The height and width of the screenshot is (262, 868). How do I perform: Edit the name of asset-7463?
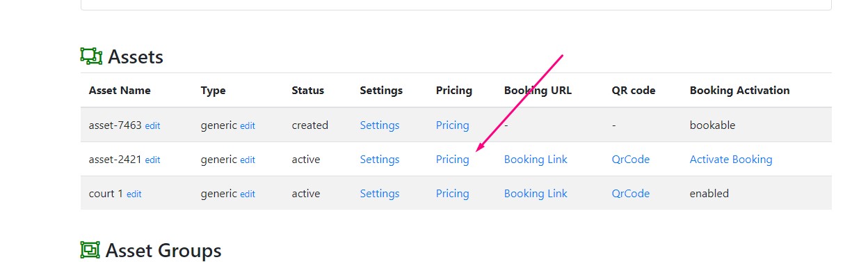tap(152, 126)
